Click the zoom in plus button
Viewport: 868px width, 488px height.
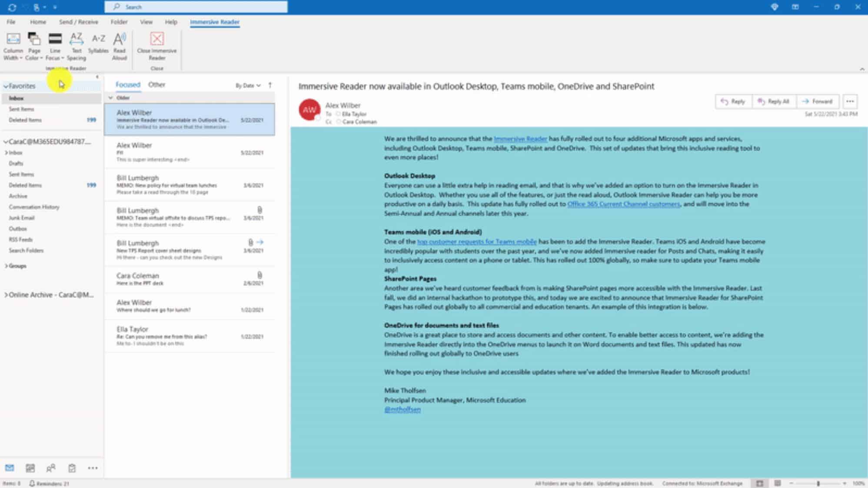[845, 483]
